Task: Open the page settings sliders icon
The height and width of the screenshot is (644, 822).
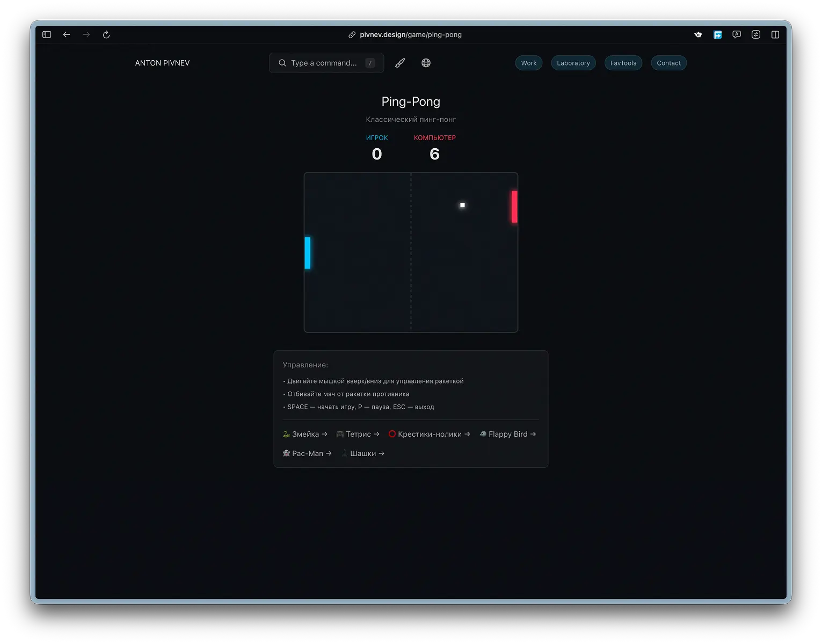Action: click(756, 34)
